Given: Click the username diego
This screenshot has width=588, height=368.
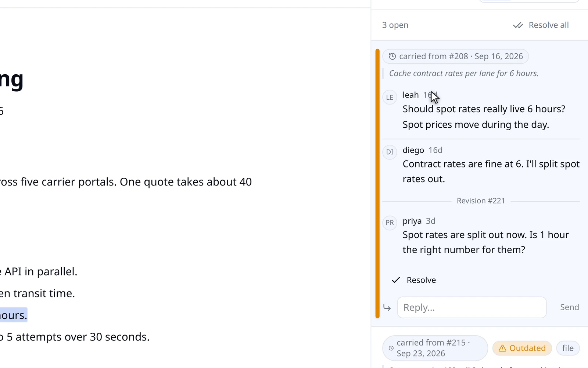Looking at the screenshot, I should pyautogui.click(x=413, y=150).
